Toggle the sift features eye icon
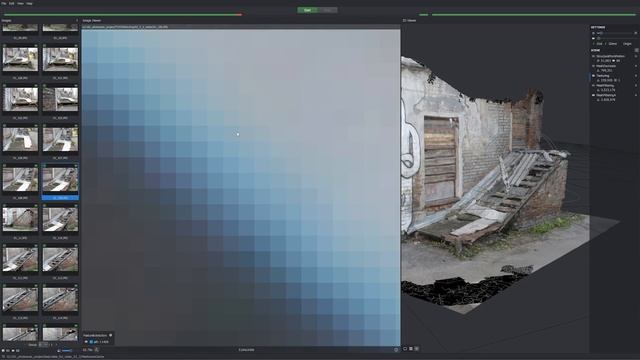This screenshot has width=640, height=360. click(x=86, y=342)
